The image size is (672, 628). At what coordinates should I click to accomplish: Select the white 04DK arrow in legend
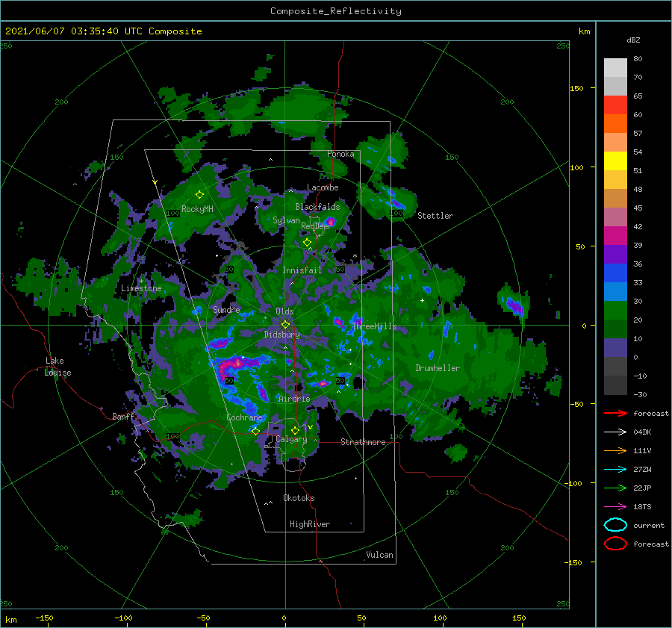(615, 432)
